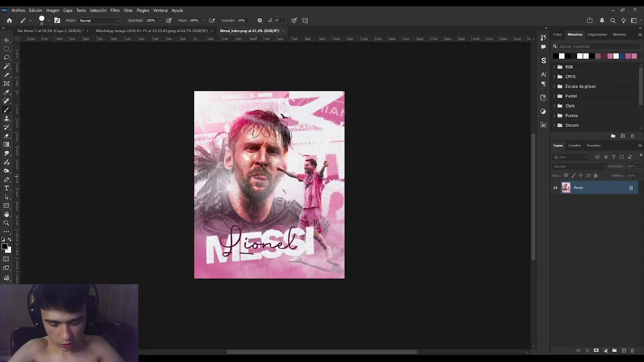Expand the Pureza swatch group
The width and height of the screenshot is (644, 362).
pyautogui.click(x=554, y=116)
